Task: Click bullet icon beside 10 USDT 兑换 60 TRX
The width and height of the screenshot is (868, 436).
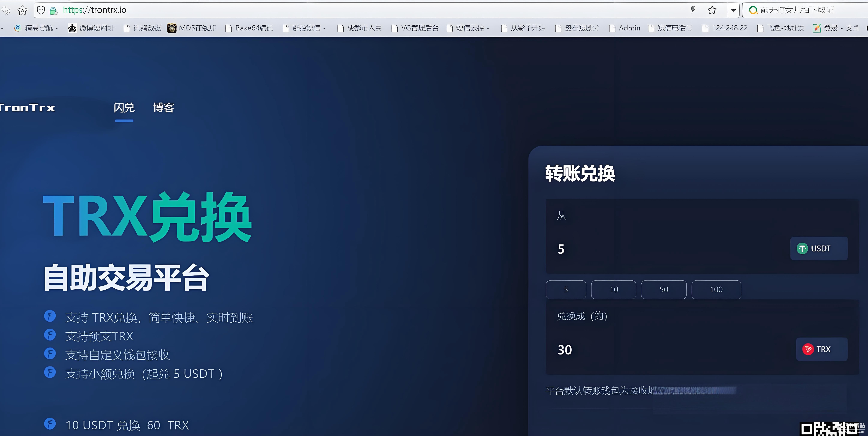Action: (x=50, y=424)
